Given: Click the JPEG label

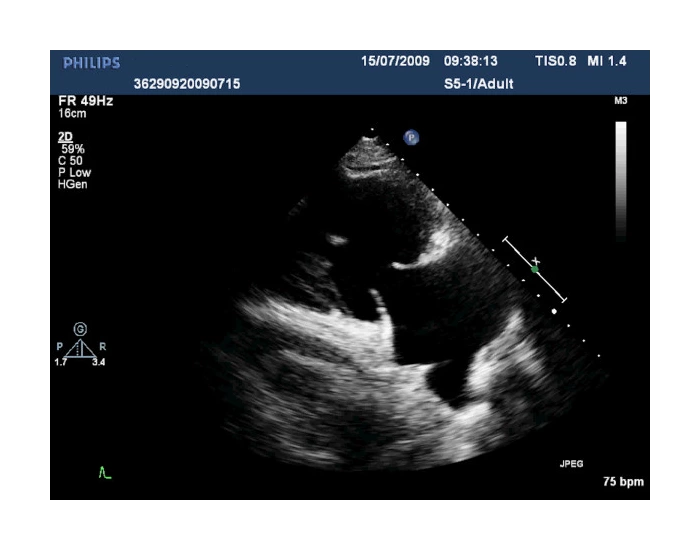Looking at the screenshot, I should pyautogui.click(x=571, y=464).
